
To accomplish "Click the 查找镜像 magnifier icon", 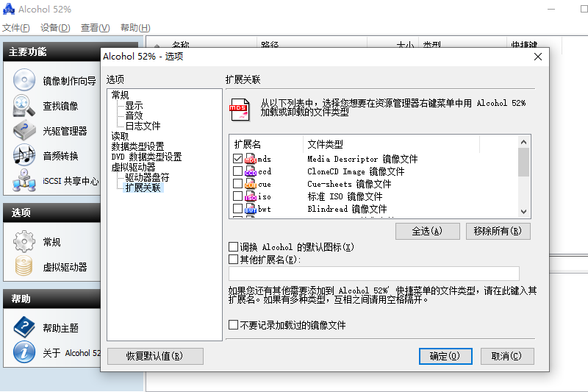I will click(x=24, y=105).
